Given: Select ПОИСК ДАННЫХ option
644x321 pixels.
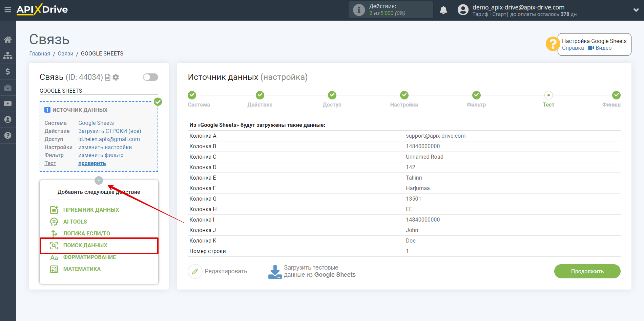Looking at the screenshot, I should 85,245.
